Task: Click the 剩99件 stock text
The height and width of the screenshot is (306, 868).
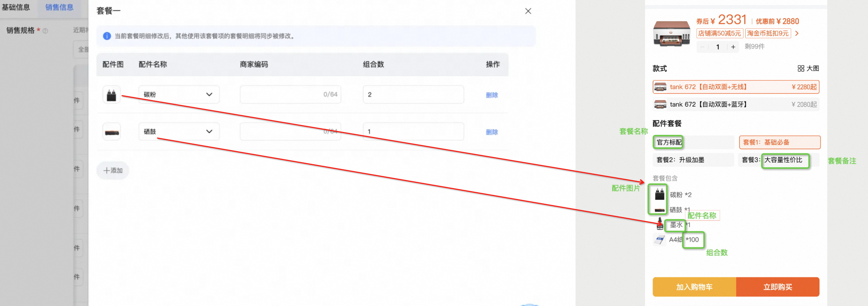Action: pyautogui.click(x=755, y=46)
